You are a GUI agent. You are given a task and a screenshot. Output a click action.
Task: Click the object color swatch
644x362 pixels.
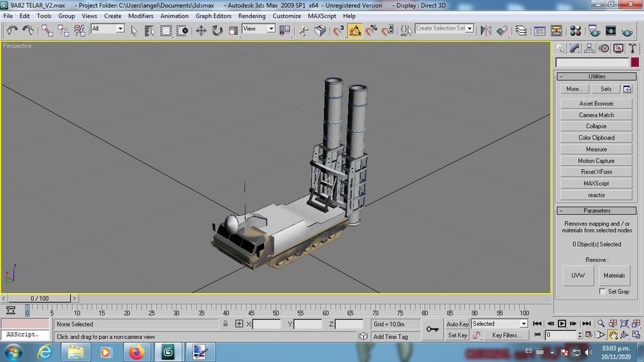tap(635, 62)
